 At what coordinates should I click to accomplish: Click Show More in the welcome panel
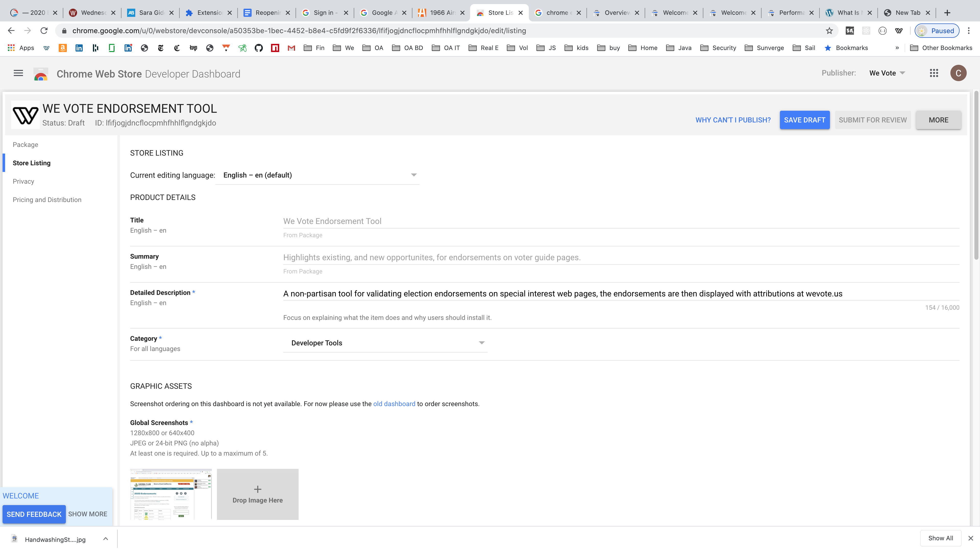pos(88,514)
